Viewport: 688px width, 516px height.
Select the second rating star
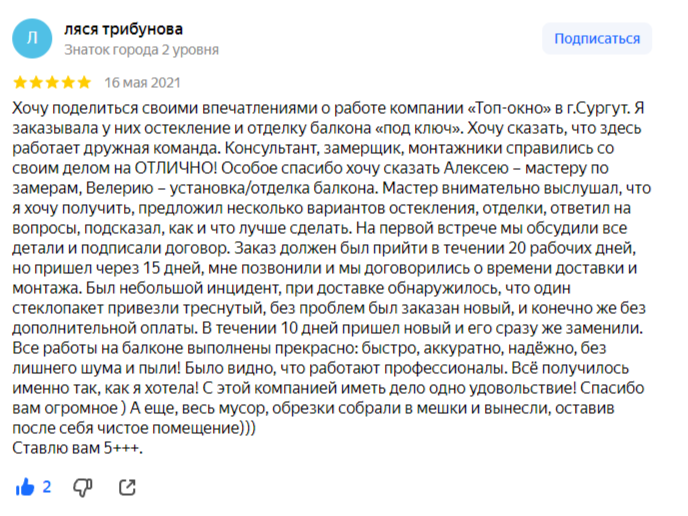[36, 82]
